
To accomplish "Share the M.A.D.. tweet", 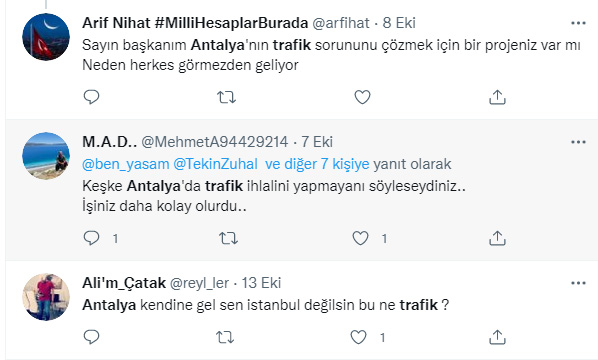I will click(x=497, y=238).
